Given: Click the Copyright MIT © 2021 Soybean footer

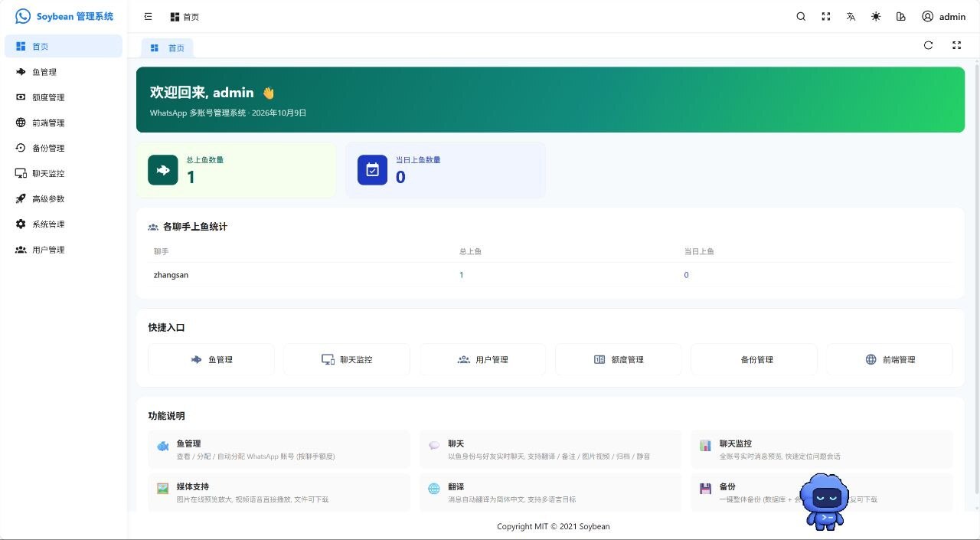Looking at the screenshot, I should pyautogui.click(x=554, y=526).
